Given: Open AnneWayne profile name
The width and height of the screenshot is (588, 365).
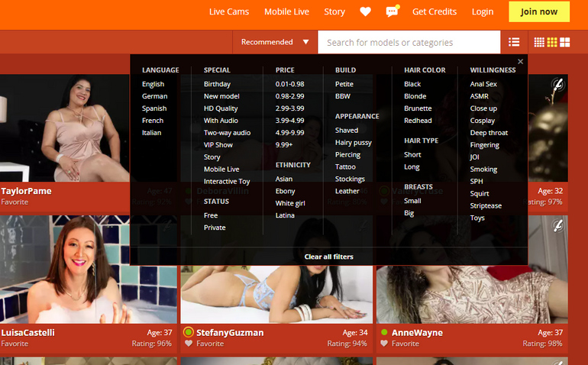Looking at the screenshot, I should (x=418, y=333).
